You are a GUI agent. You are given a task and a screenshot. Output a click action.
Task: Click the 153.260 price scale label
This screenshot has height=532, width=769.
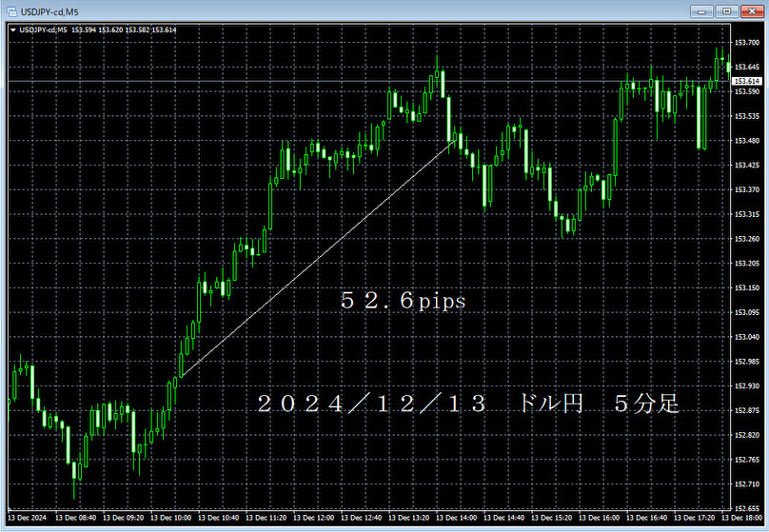click(747, 239)
